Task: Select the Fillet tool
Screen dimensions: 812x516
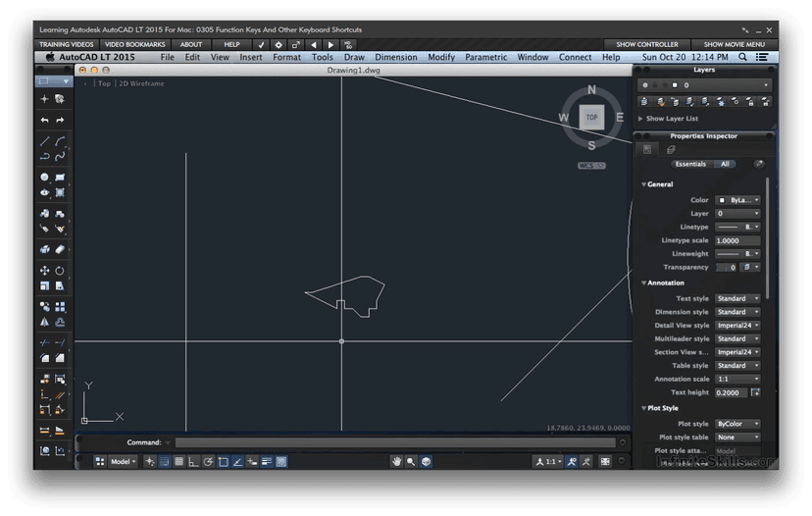Action: pyautogui.click(x=45, y=358)
